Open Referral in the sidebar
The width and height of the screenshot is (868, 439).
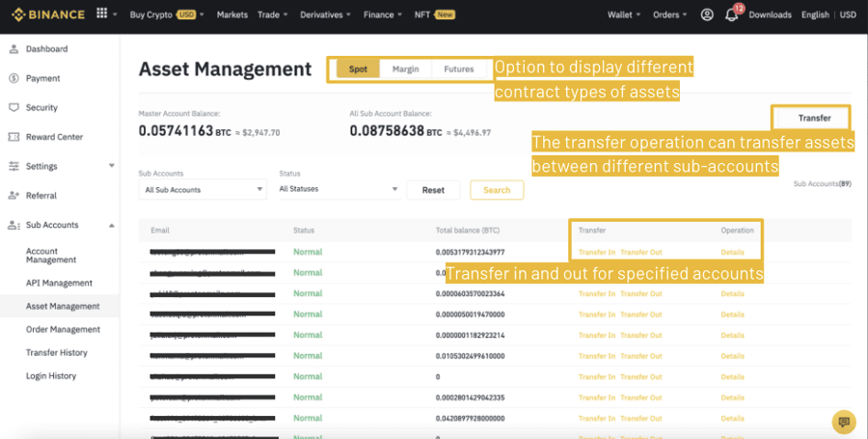(x=41, y=195)
